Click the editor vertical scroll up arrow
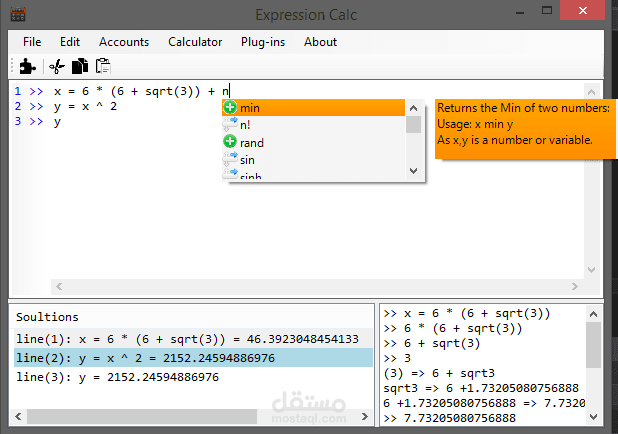Screen dimensions: 618x434 (x=591, y=92)
